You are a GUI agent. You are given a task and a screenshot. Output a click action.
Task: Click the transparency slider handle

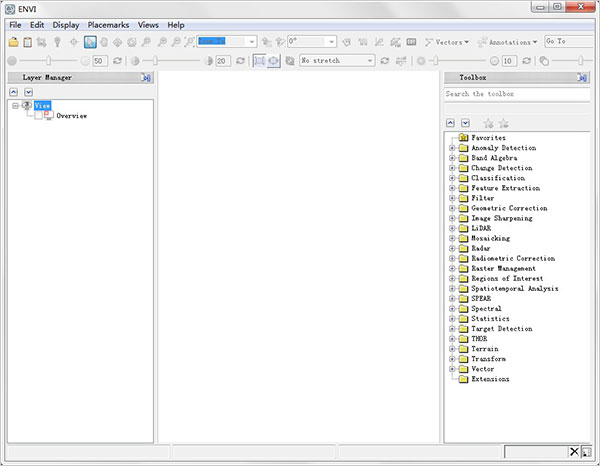(581, 61)
